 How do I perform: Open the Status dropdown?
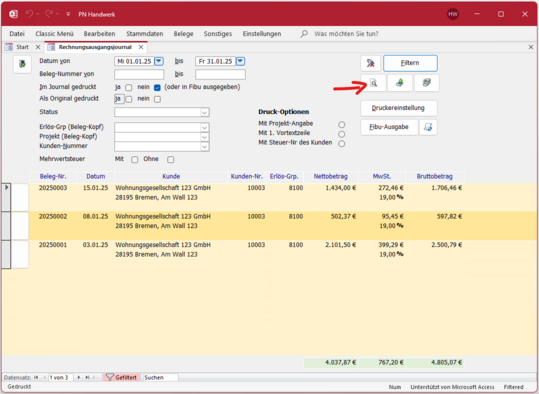204,112
